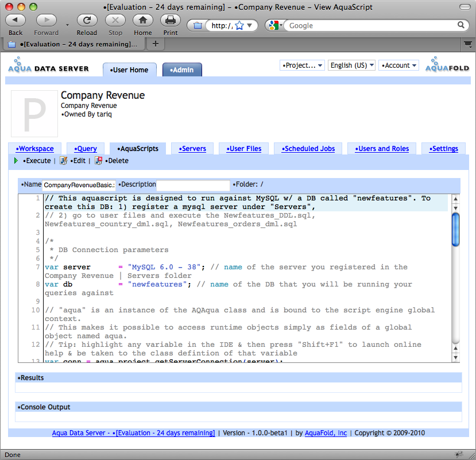The image size is (476, 460).
Task: Click the script Name input field
Action: [x=79, y=185]
